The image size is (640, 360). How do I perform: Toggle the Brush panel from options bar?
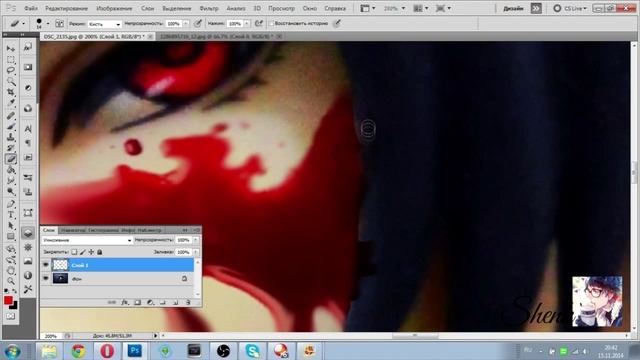(x=60, y=24)
